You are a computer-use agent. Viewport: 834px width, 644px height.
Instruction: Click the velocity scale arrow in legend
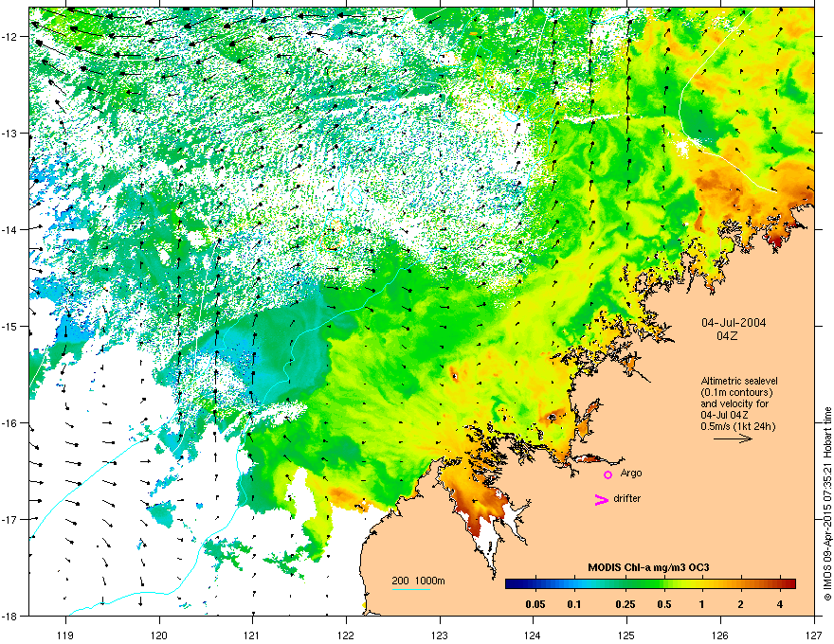point(733,438)
